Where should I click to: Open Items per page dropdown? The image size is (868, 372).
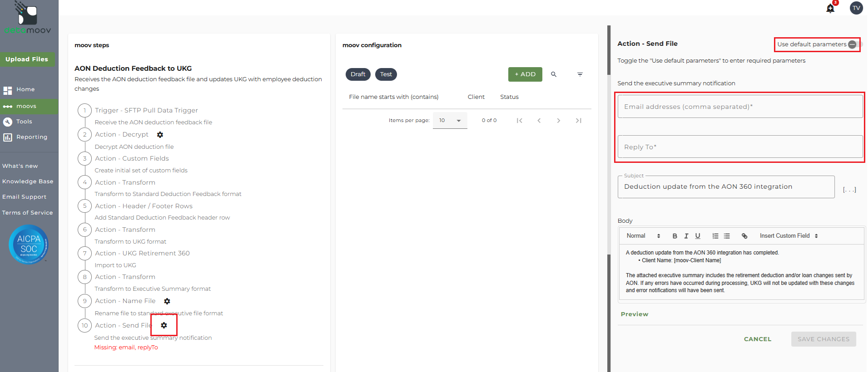tap(450, 121)
